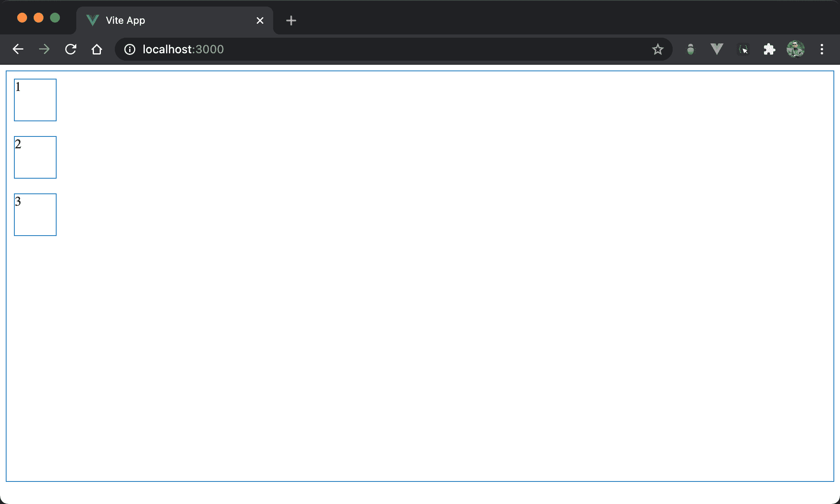Maximize the window with green button

pos(55,18)
